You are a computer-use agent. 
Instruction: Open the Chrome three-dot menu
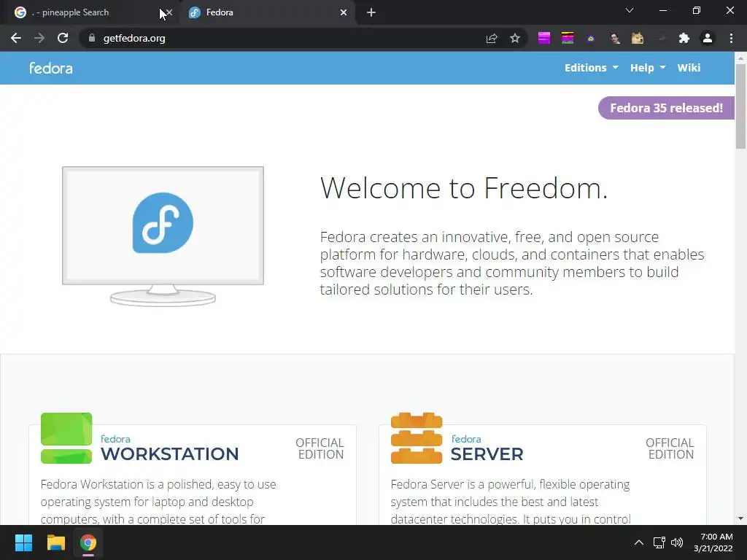click(731, 38)
